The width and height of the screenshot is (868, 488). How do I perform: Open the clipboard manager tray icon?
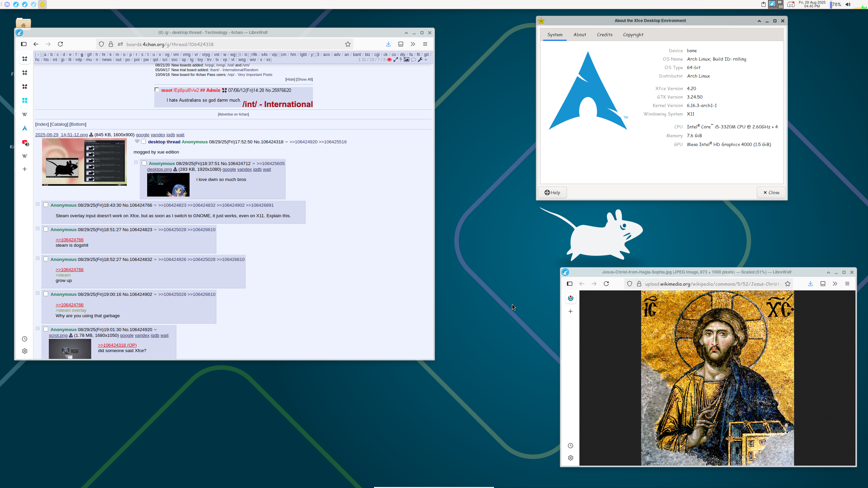[x=763, y=4]
